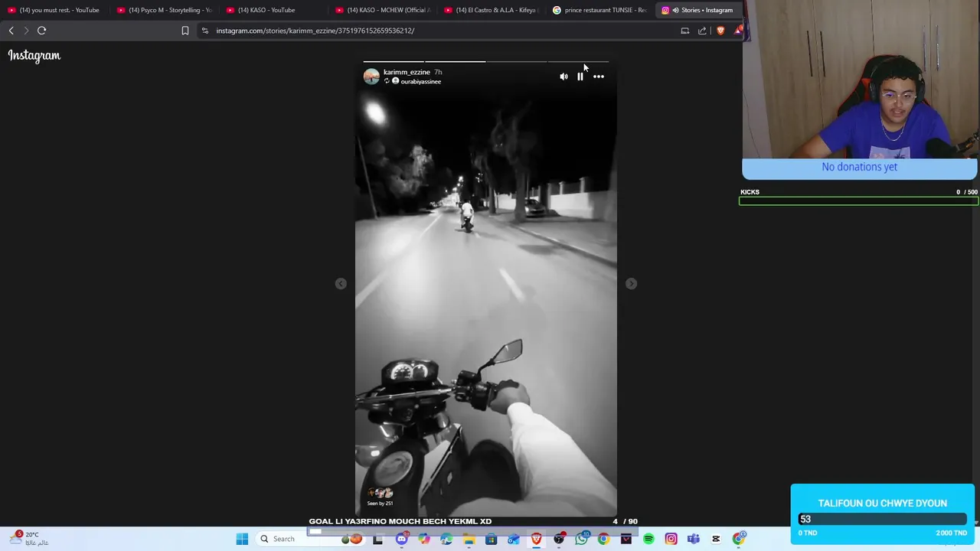980x551 pixels.
Task: Click the browser back button
Action: pos(11,31)
